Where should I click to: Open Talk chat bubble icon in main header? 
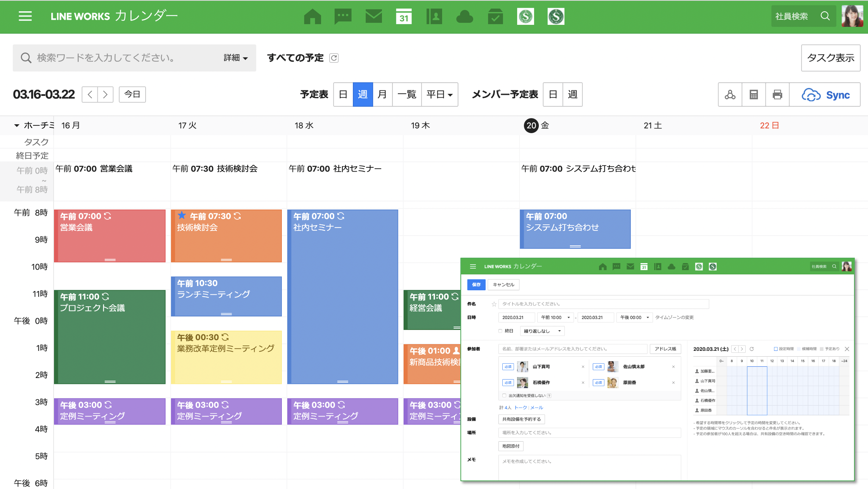[x=343, y=17]
